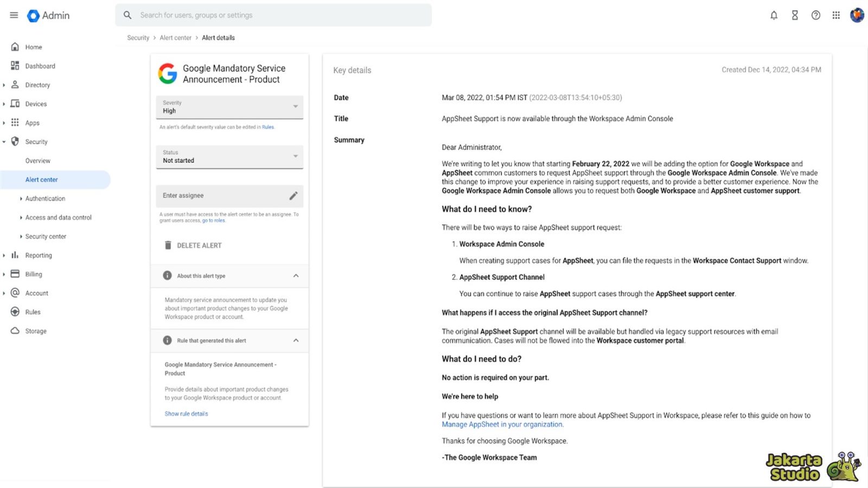
Task: Select the Reporting icon in sidebar
Action: [x=15, y=255]
